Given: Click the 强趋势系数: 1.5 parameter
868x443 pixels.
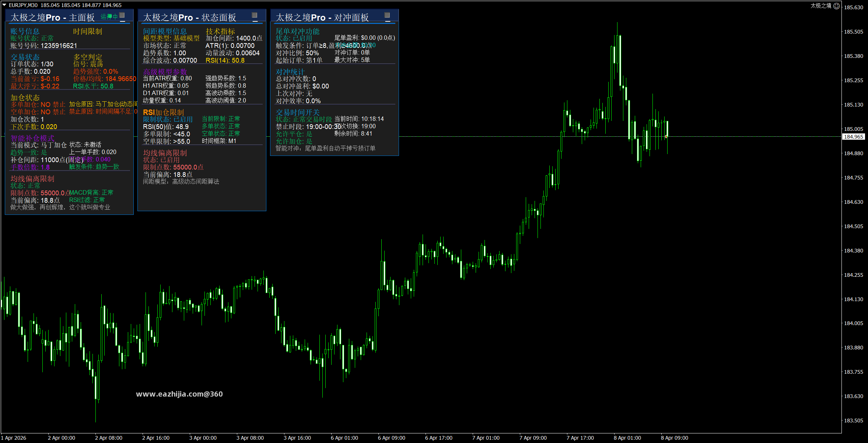Looking at the screenshot, I should (226, 78).
